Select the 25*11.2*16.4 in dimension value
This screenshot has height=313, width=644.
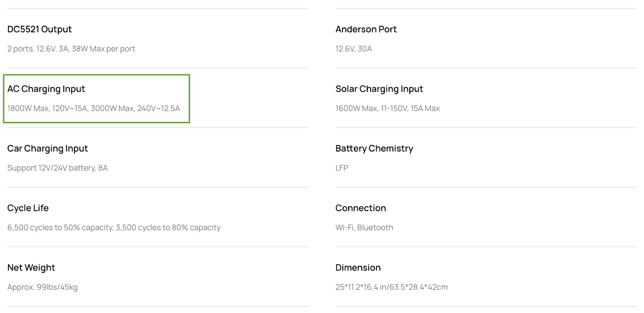click(392, 287)
